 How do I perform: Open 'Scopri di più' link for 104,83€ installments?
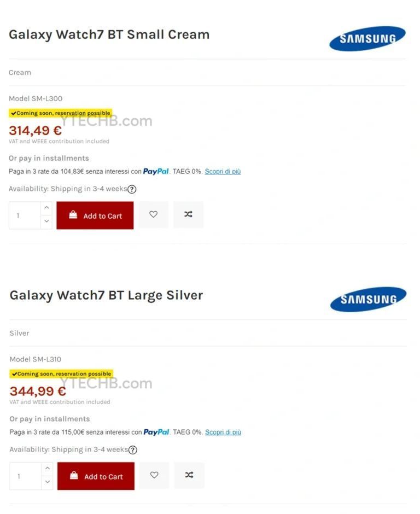pos(223,171)
